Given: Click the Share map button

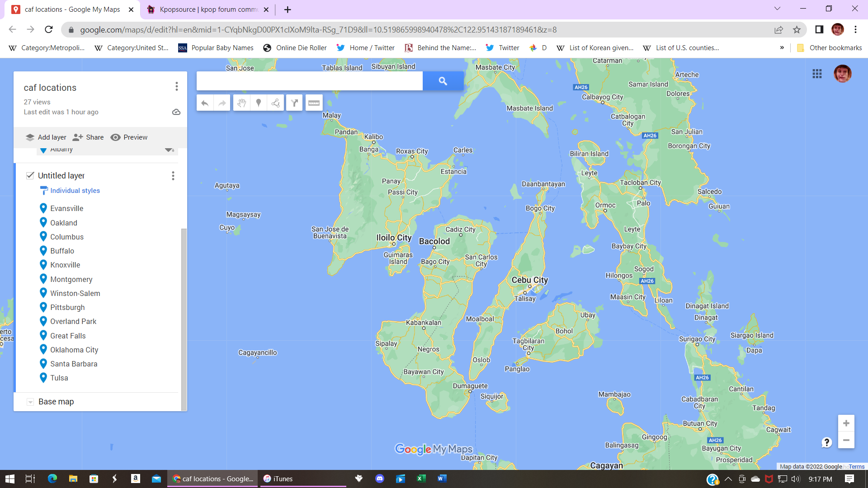Looking at the screenshot, I should tap(89, 137).
